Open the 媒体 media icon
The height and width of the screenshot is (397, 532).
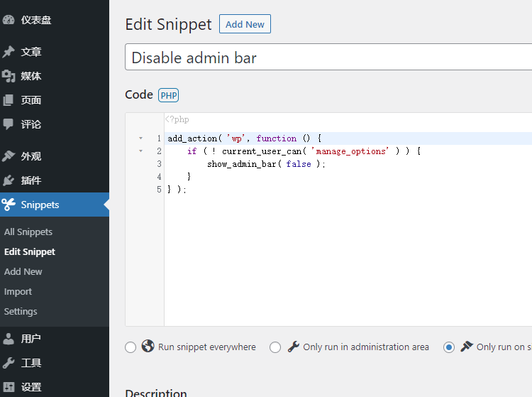pos(9,76)
